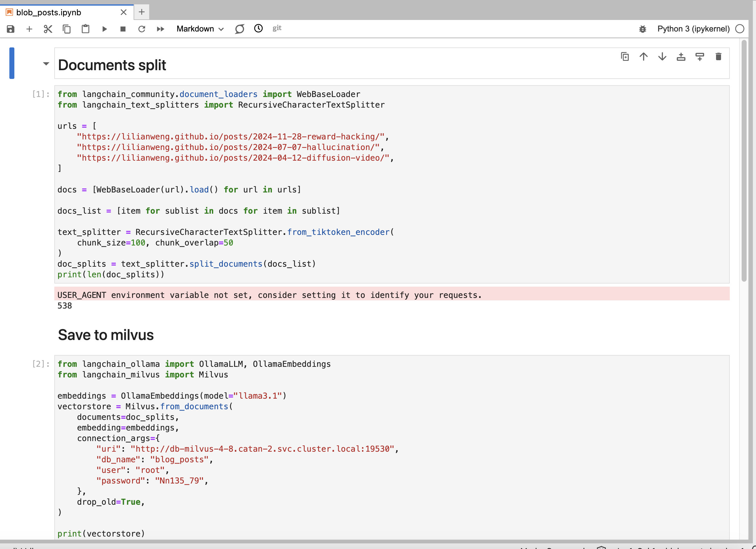Select the blob_posts.ipynb tab
Image resolution: width=756 pixels, height=549 pixels.
click(x=49, y=12)
